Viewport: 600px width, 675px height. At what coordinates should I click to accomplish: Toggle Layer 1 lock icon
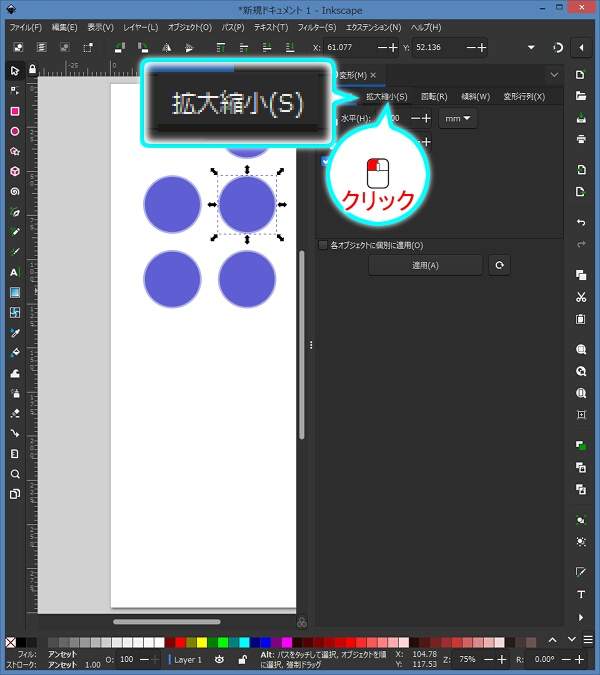point(242,660)
